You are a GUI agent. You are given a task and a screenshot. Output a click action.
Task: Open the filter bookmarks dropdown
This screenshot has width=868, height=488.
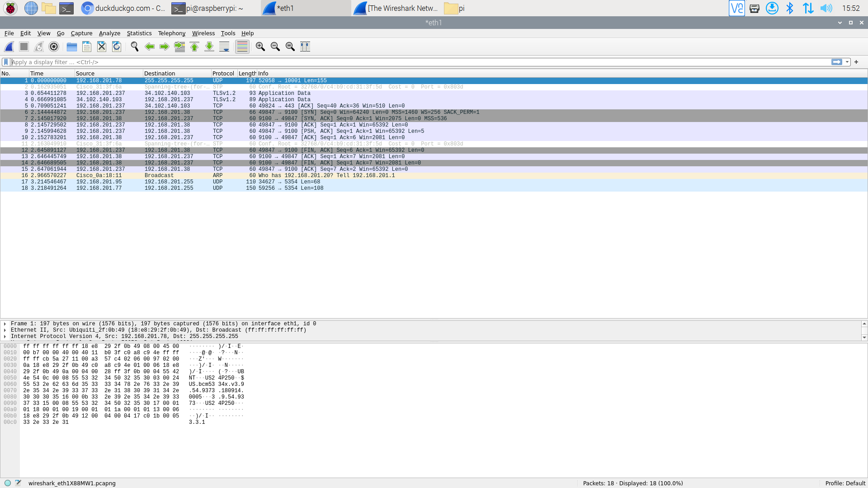point(6,62)
